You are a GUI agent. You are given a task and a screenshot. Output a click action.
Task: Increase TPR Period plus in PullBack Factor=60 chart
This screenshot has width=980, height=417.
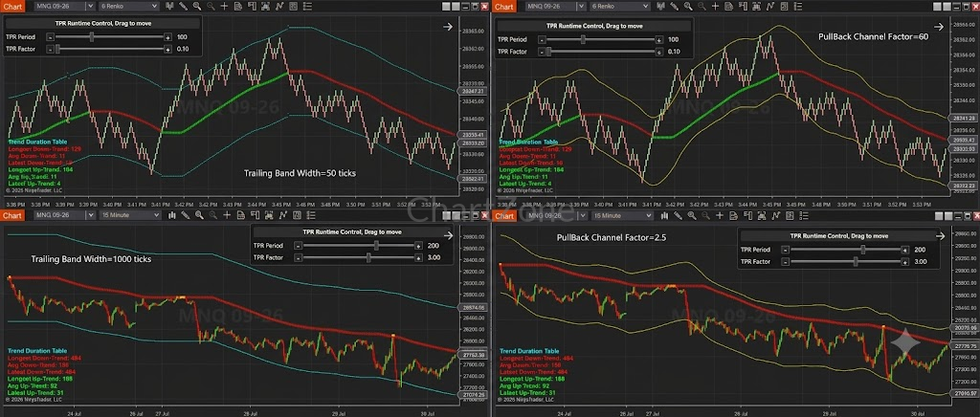pyautogui.click(x=658, y=40)
